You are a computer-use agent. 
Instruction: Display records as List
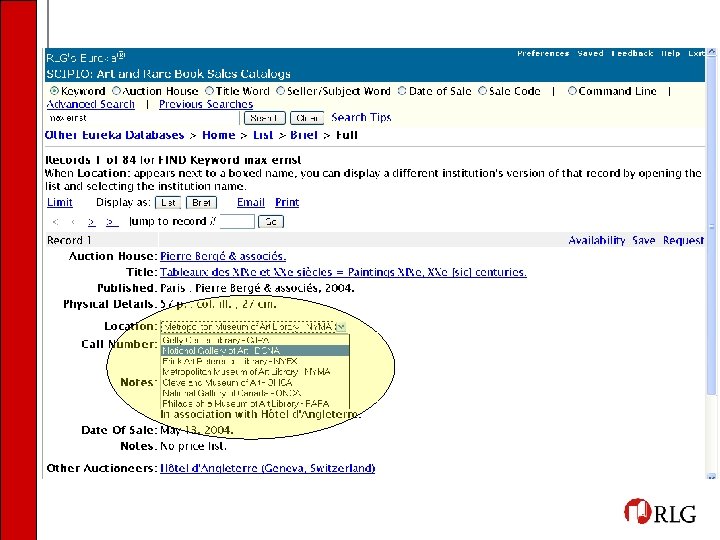[x=168, y=202]
